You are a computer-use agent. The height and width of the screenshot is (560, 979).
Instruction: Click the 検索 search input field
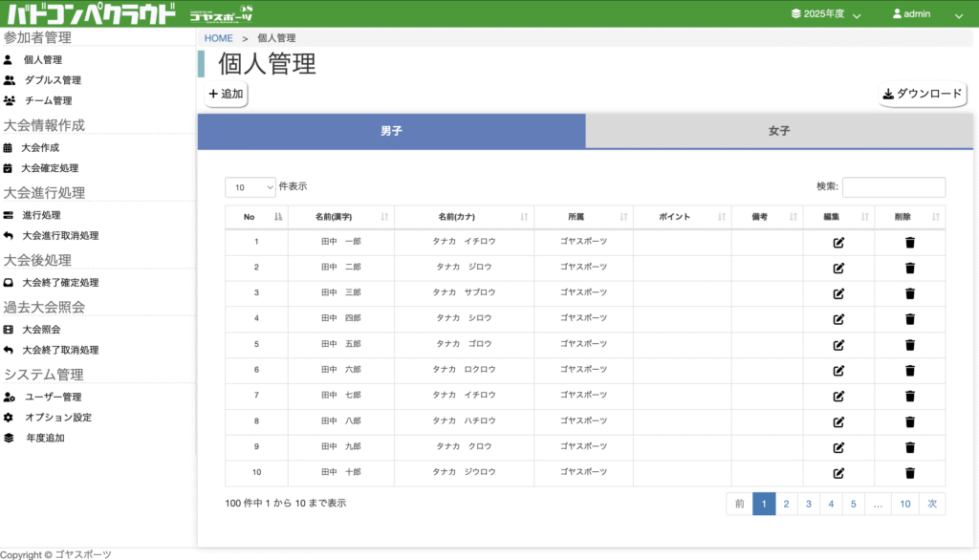[893, 187]
